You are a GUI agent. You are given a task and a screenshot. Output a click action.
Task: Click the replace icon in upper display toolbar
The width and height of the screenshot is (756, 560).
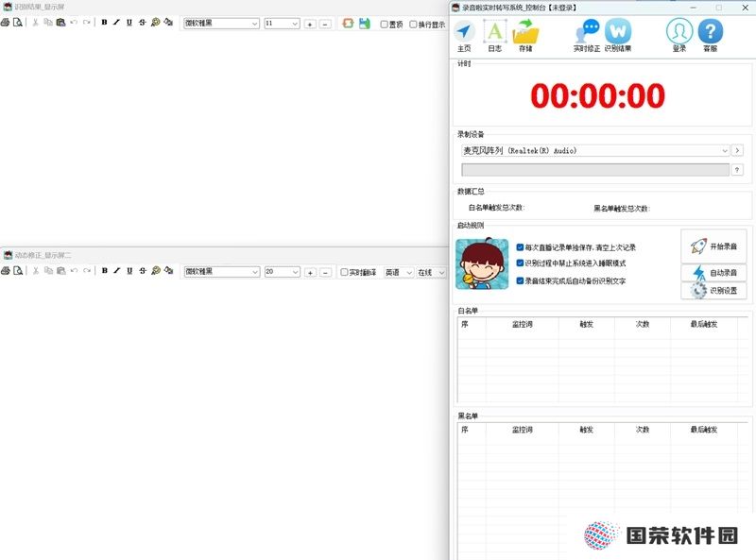[168, 23]
